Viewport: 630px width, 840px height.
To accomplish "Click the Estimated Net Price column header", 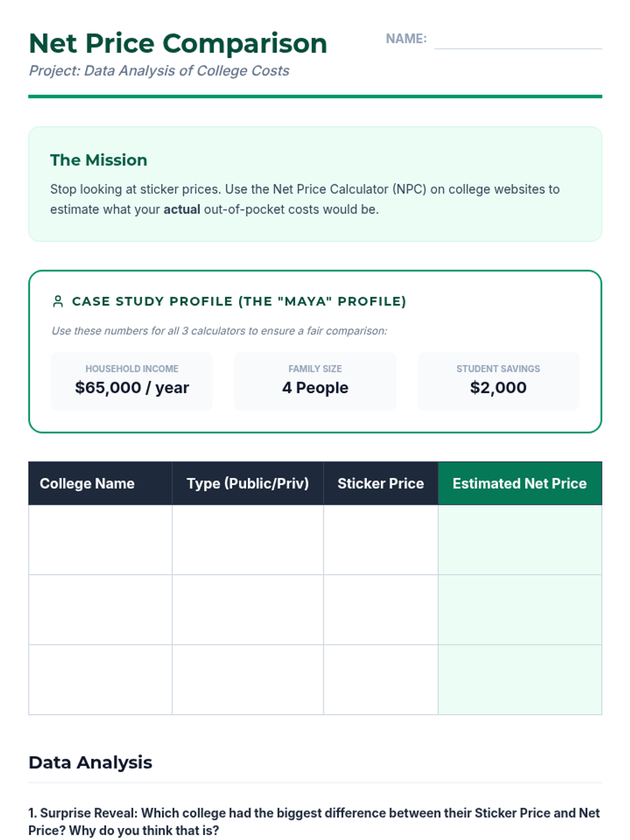I will coord(519,484).
